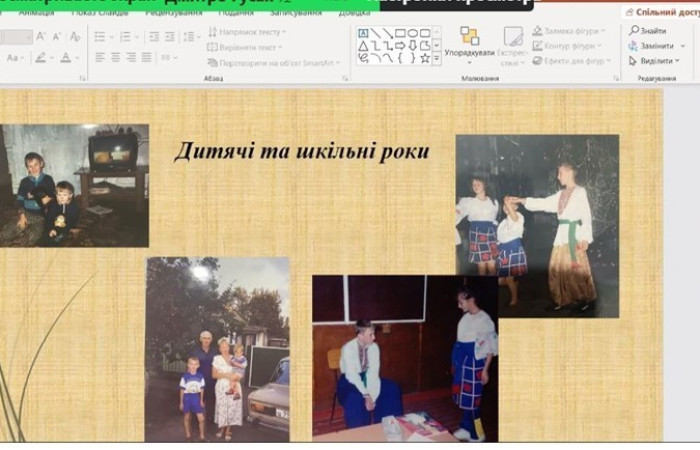Select the Curve shape
Image resolution: width=700 pixels, height=450 pixels.
[388, 58]
